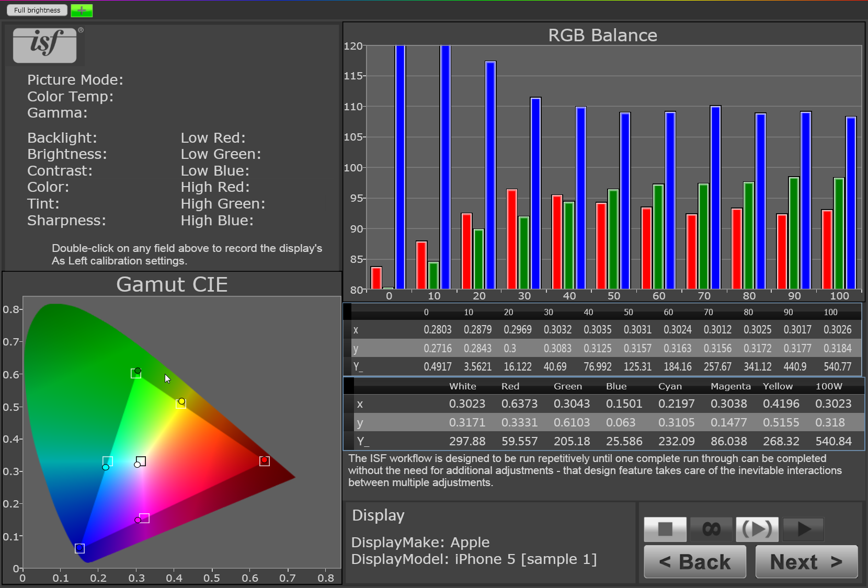Click the Back button
Image resolution: width=868 pixels, height=588 pixels.
coord(694,562)
